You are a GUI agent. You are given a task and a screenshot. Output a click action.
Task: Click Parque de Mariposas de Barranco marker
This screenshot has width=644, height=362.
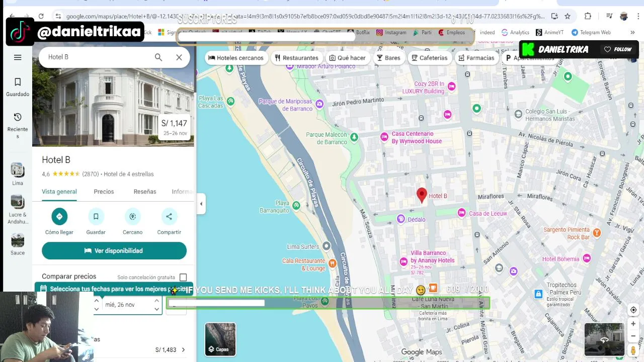(320, 104)
